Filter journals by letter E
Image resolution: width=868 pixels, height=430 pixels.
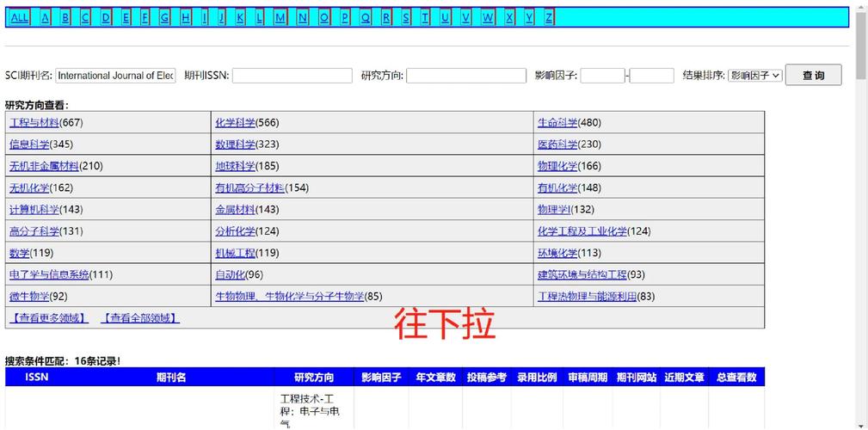126,18
